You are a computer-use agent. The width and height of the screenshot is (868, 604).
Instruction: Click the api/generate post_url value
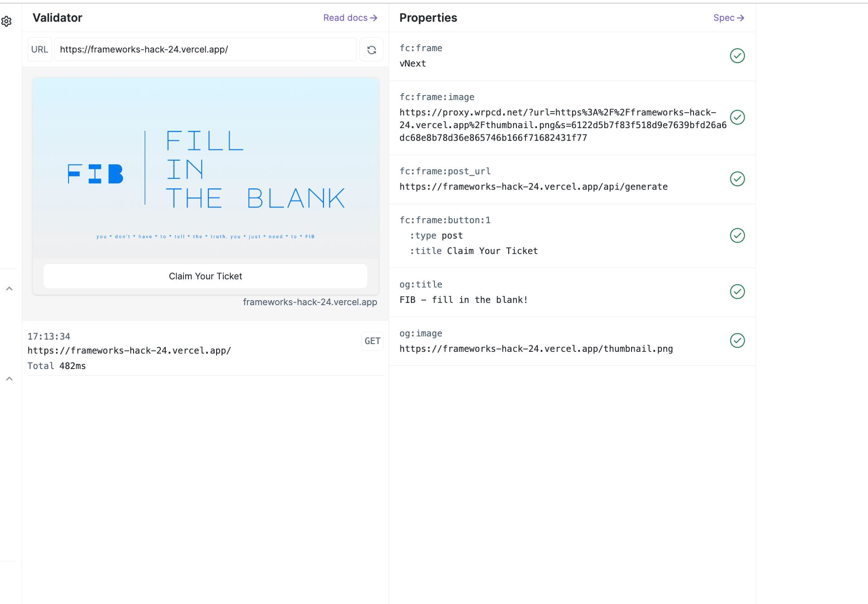[534, 187]
